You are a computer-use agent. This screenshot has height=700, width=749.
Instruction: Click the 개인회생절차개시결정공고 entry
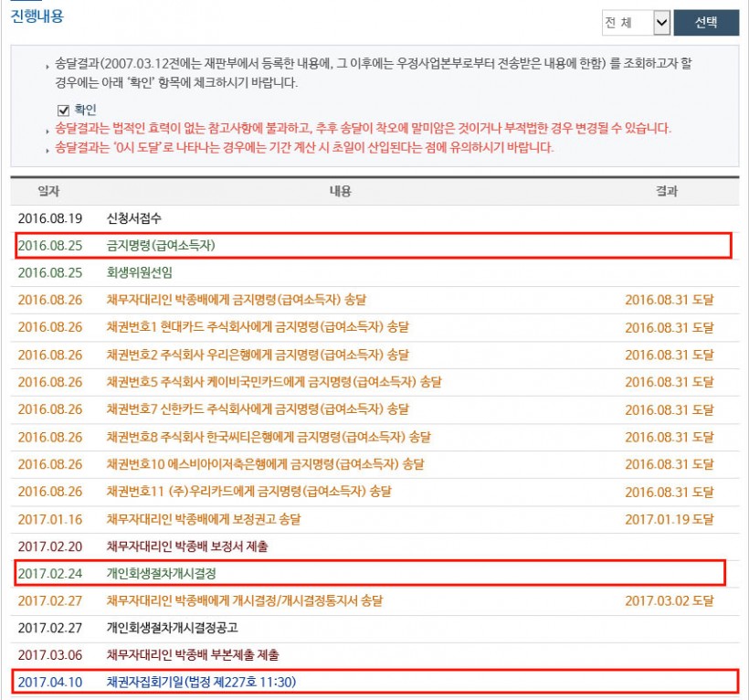[x=172, y=629]
